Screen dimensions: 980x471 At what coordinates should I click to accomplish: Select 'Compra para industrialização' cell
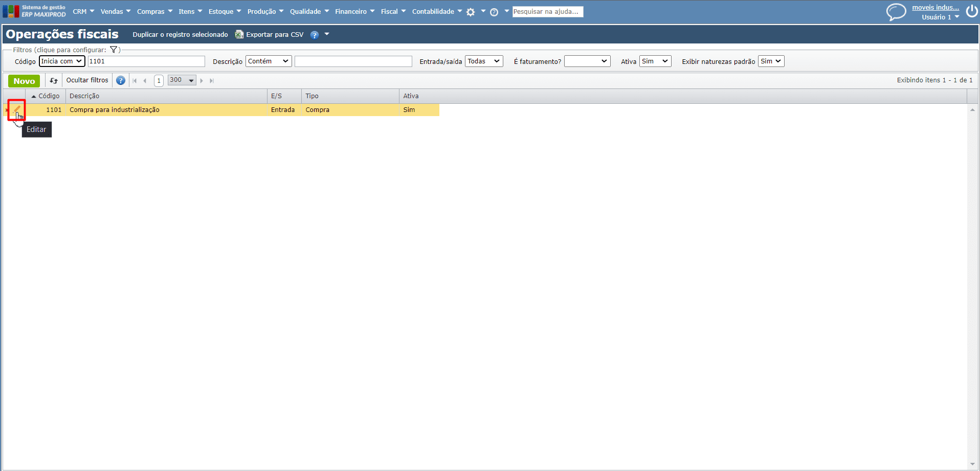[x=166, y=110]
